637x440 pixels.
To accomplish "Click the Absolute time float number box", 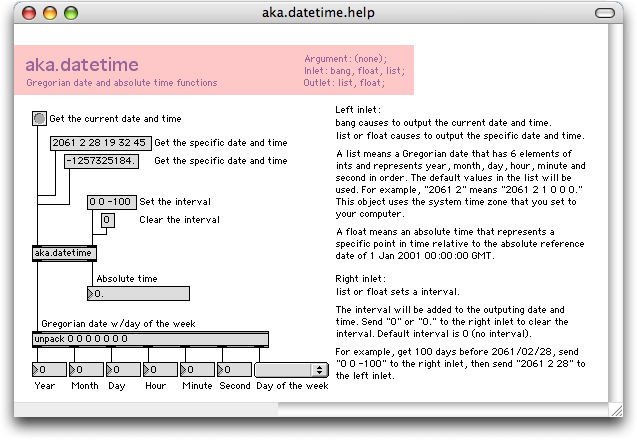I will point(138,293).
